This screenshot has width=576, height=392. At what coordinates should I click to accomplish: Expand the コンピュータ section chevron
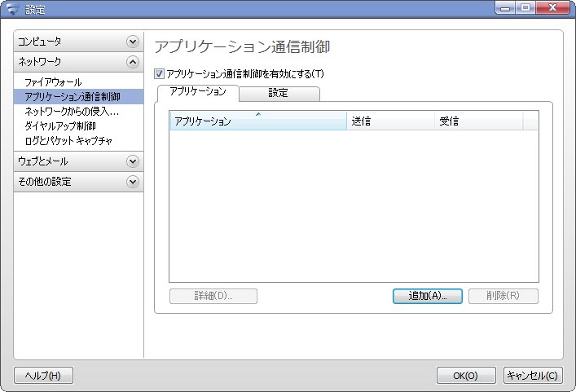132,41
